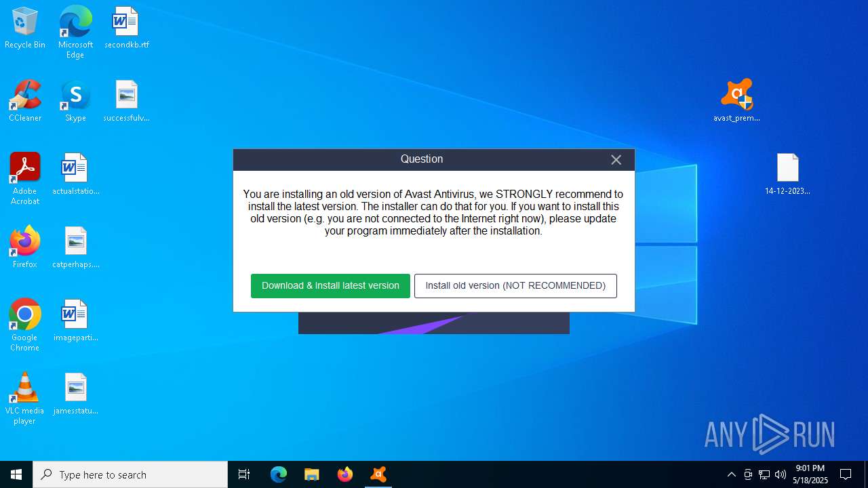
Task: Select the jamesstatu... image file
Action: click(x=75, y=394)
